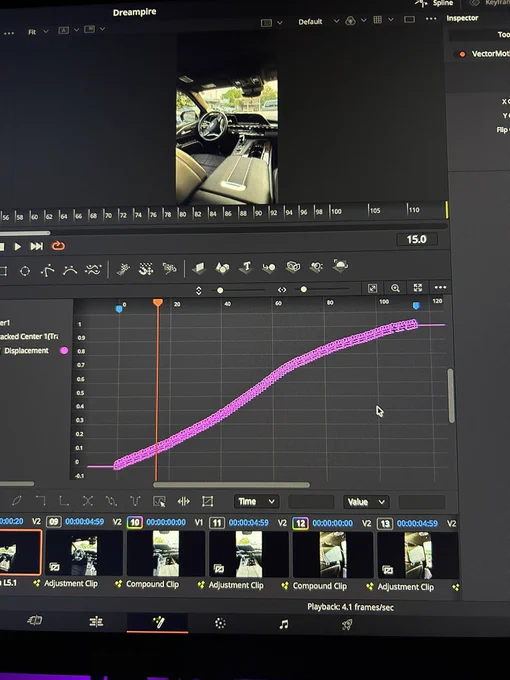Open the viewer Fit zoom dropdown
Image resolution: width=510 pixels, height=680 pixels.
pyautogui.click(x=38, y=32)
